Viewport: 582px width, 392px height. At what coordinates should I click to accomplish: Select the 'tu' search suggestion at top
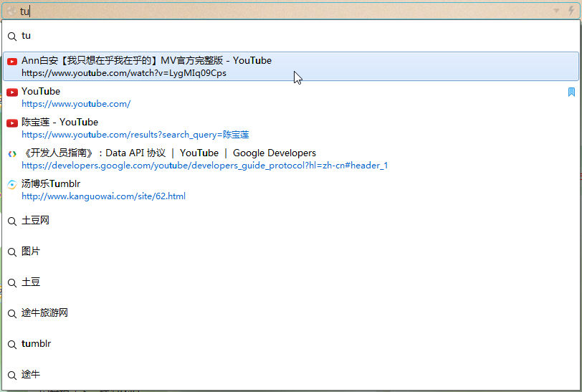point(290,36)
